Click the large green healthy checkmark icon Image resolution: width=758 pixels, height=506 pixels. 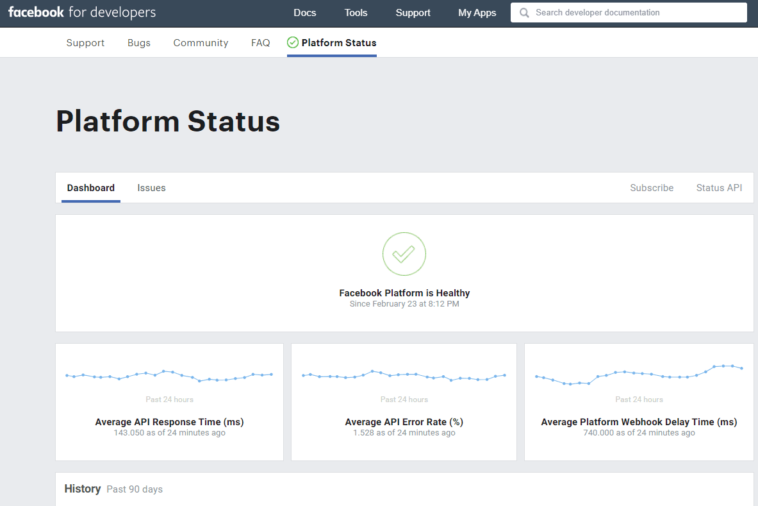click(x=404, y=254)
